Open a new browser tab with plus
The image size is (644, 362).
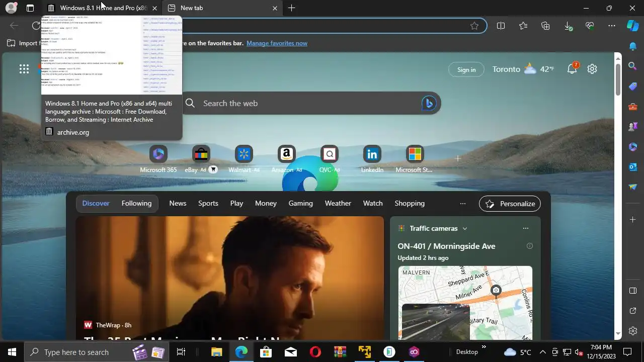click(291, 8)
